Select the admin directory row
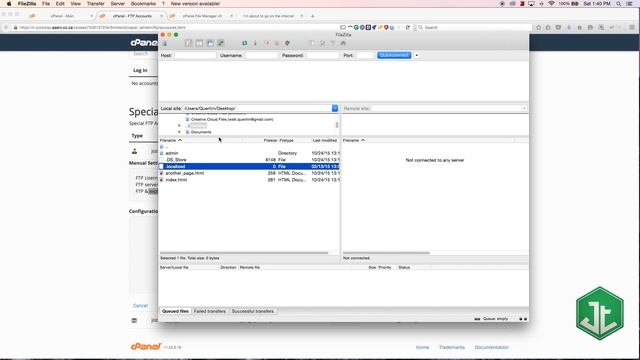The height and width of the screenshot is (360, 640). (x=249, y=153)
